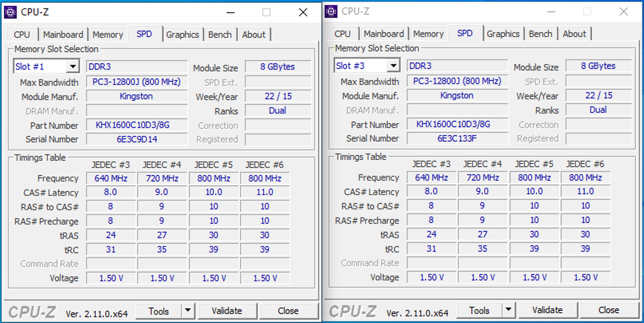Viewport: 644px width, 323px height.
Task: Click the CPU-Z app icon in left window title bar
Action: [11, 12]
